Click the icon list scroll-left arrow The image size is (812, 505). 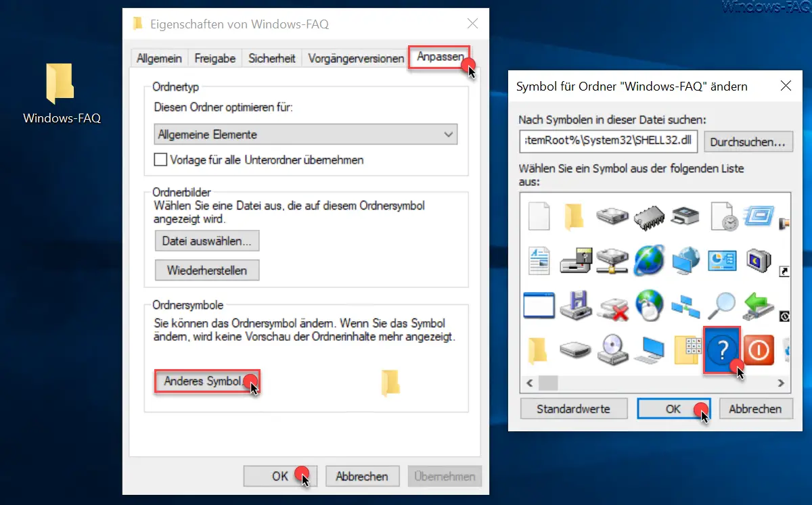click(x=531, y=383)
